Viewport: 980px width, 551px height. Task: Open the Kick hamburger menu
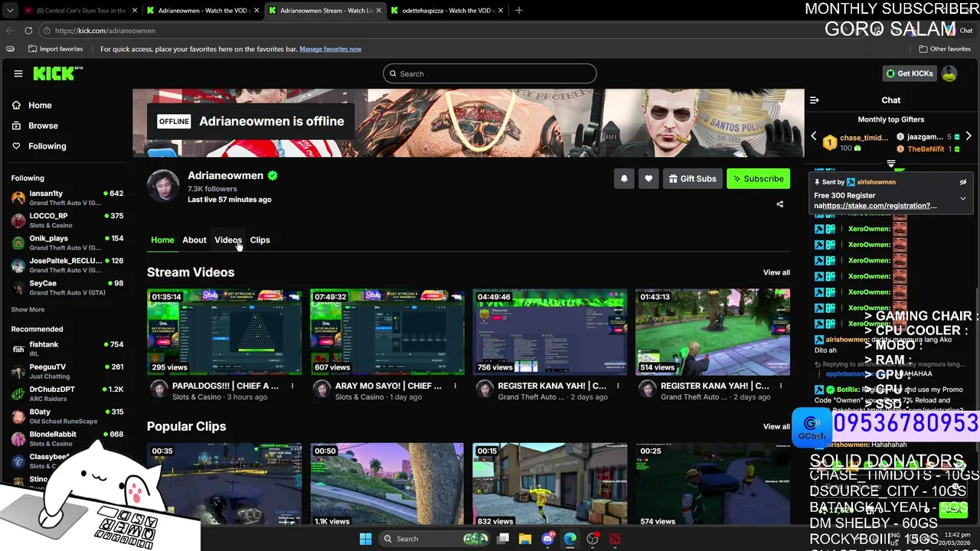18,73
